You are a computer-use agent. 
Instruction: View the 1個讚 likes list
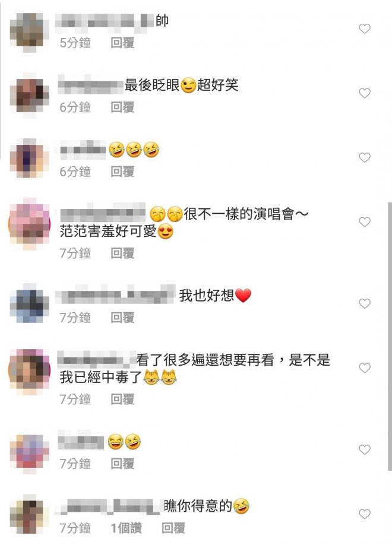point(127,528)
